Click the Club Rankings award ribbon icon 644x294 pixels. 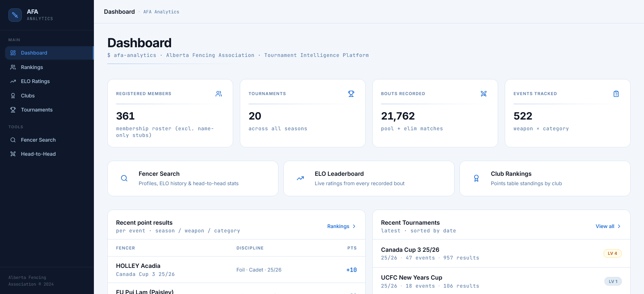point(476,178)
